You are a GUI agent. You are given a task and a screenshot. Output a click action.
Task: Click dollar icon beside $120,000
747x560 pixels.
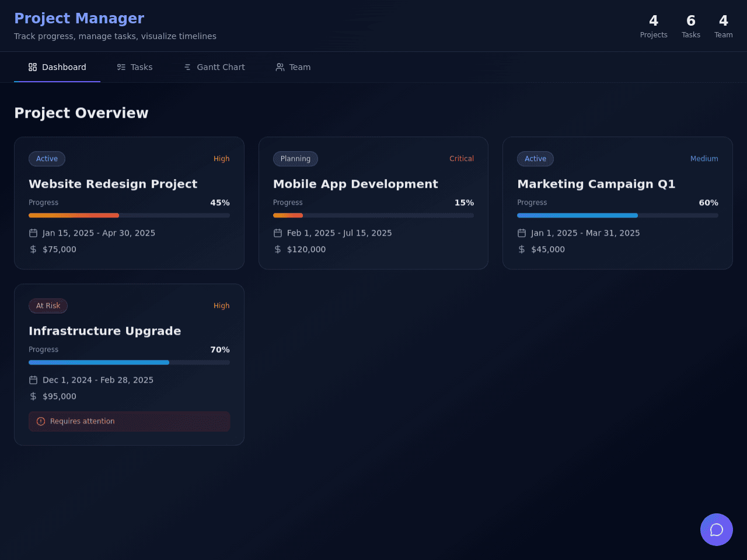[278, 249]
